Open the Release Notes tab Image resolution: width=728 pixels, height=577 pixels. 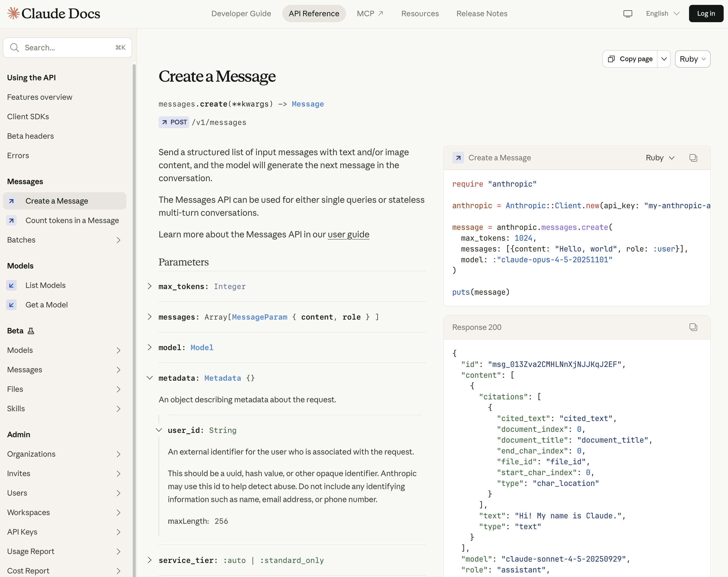[481, 14]
